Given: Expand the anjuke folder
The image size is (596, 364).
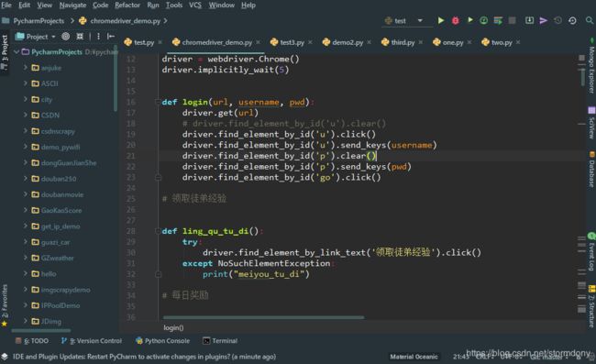Looking at the screenshot, I should click(26, 68).
